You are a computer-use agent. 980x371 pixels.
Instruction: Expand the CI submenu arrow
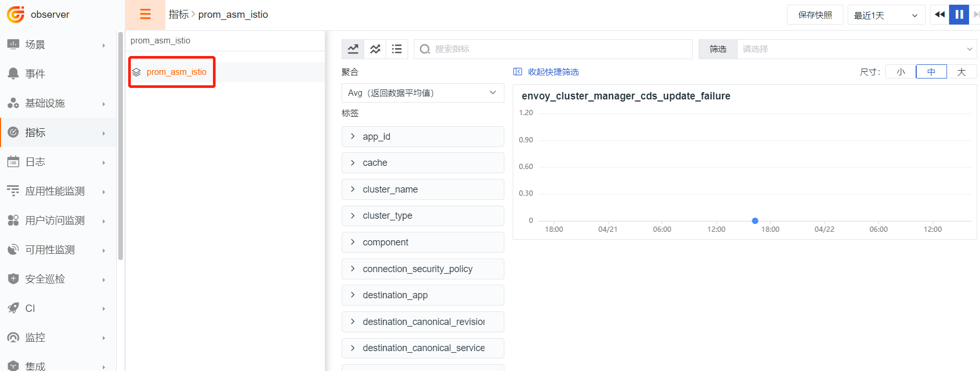click(104, 309)
